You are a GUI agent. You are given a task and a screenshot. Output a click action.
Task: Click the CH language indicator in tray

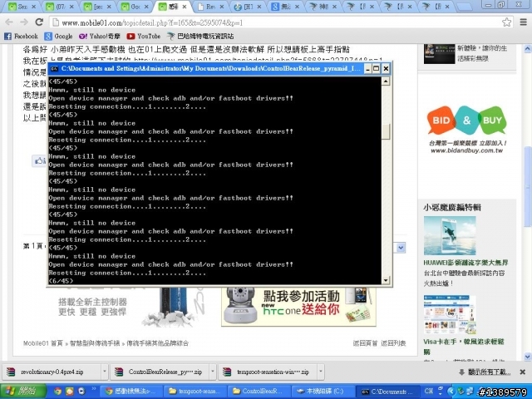pyautogui.click(x=429, y=392)
